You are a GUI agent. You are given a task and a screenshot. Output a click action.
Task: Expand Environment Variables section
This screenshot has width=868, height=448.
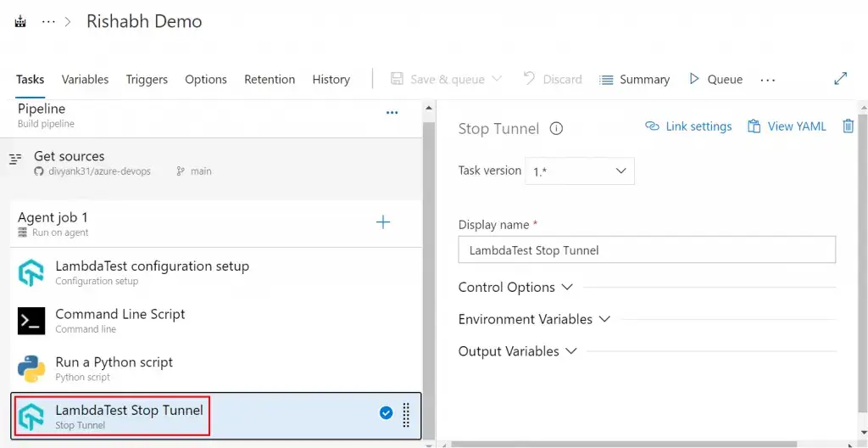coord(534,319)
